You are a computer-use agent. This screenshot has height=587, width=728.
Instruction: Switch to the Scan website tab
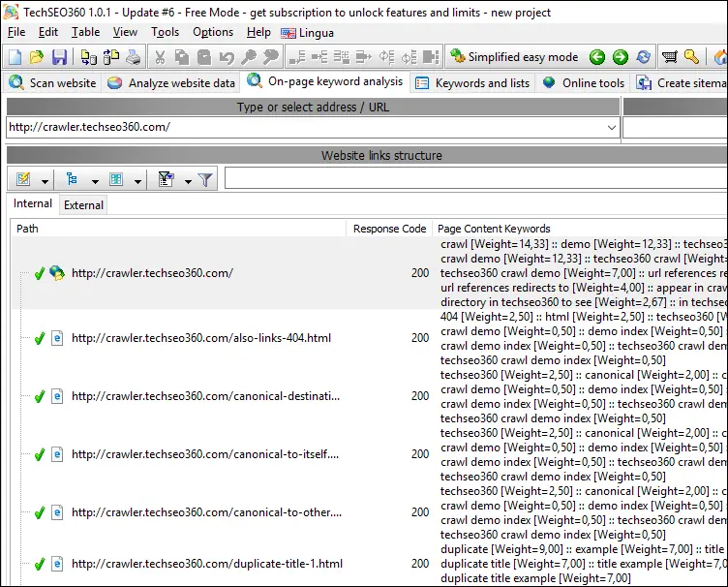point(52,83)
